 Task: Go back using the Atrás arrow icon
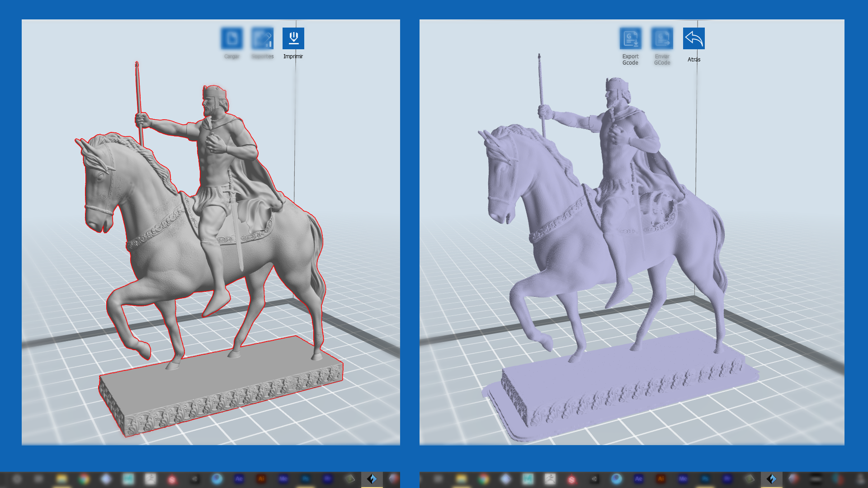tap(693, 38)
